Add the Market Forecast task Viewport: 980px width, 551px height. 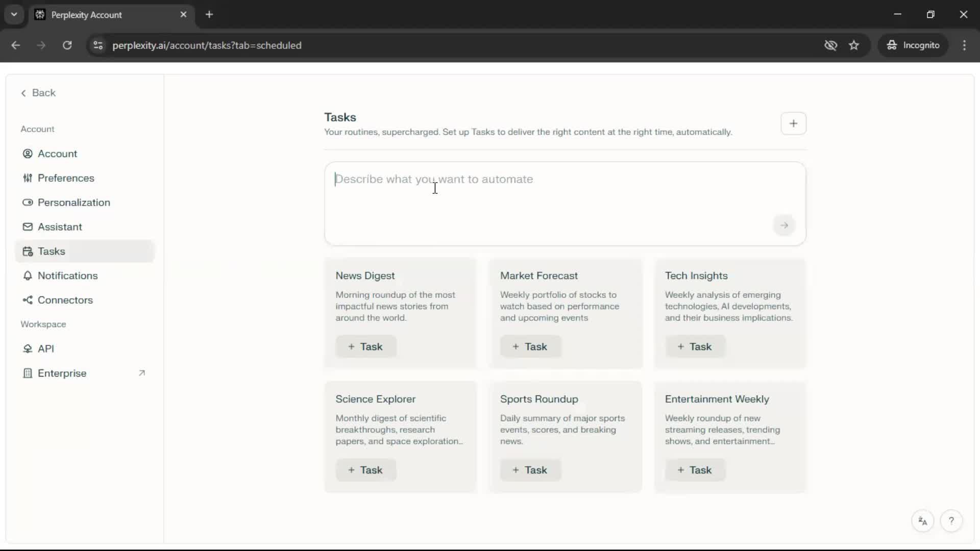pos(530,347)
